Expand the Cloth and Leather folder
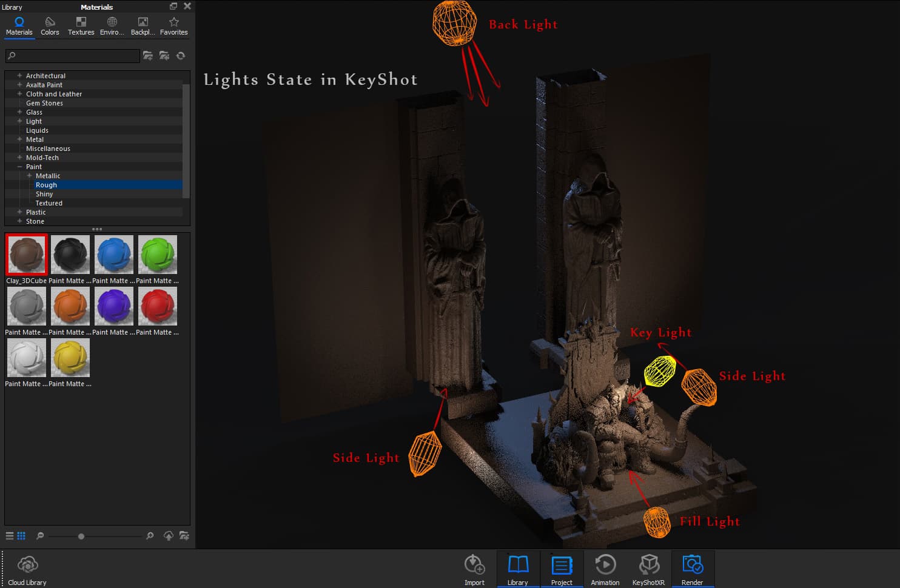Viewport: 900px width, 588px height. click(19, 94)
